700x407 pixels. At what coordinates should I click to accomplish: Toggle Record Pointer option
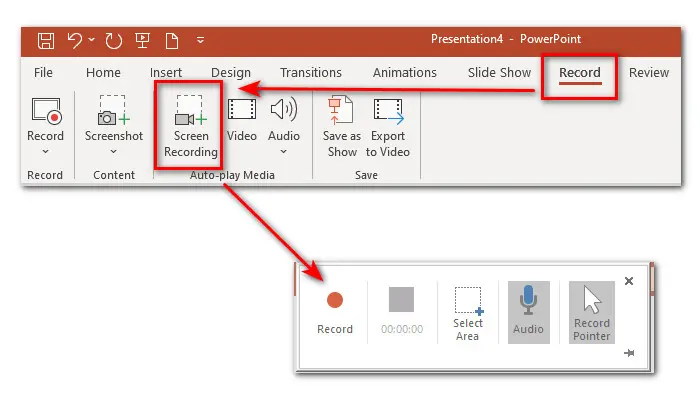pos(592,312)
